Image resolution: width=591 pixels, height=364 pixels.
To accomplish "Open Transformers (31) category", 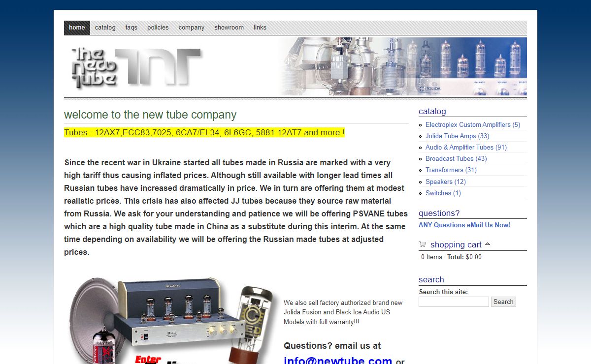I will 451,170.
